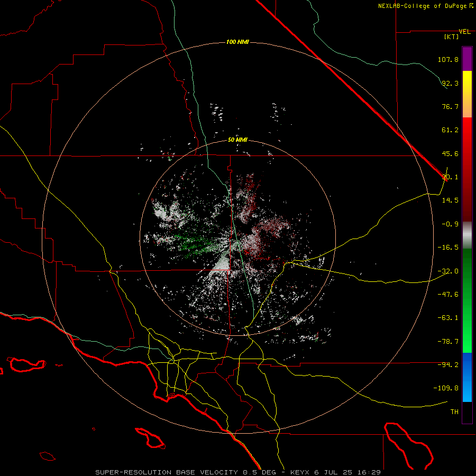The image size is (476, 476).
Task: Click the 45.6 velocity scale label
Action: click(x=450, y=153)
